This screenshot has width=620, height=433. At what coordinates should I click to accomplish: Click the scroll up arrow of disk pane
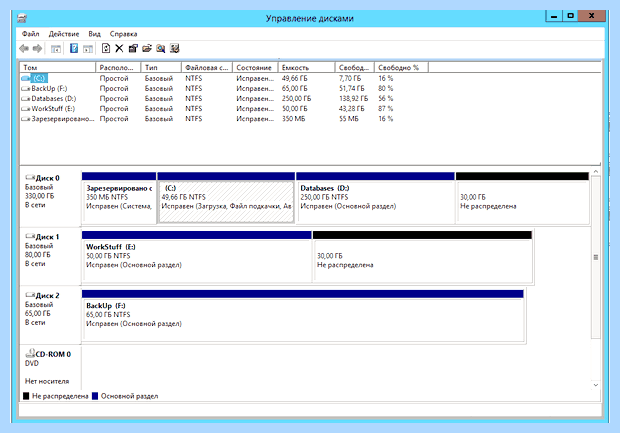pyautogui.click(x=595, y=172)
